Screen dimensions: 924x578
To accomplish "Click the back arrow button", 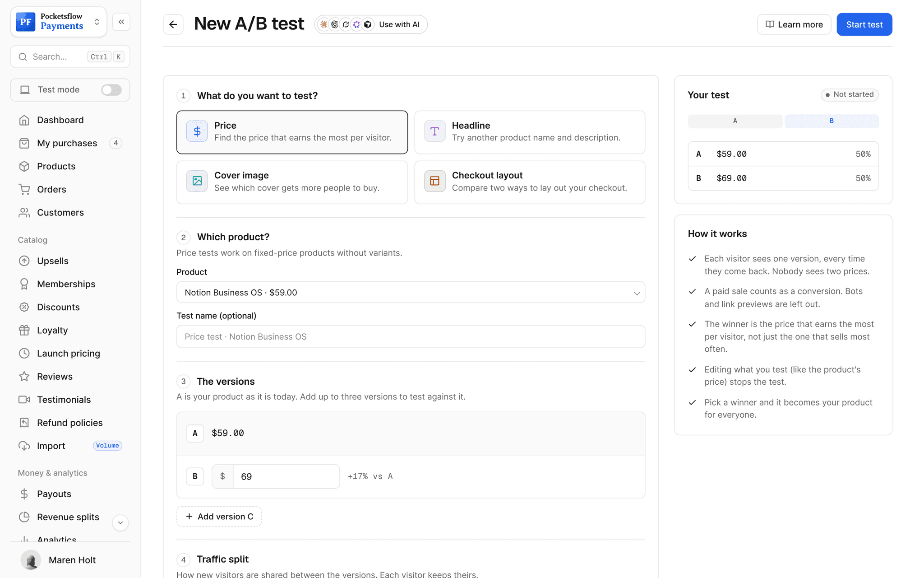I will click(173, 24).
